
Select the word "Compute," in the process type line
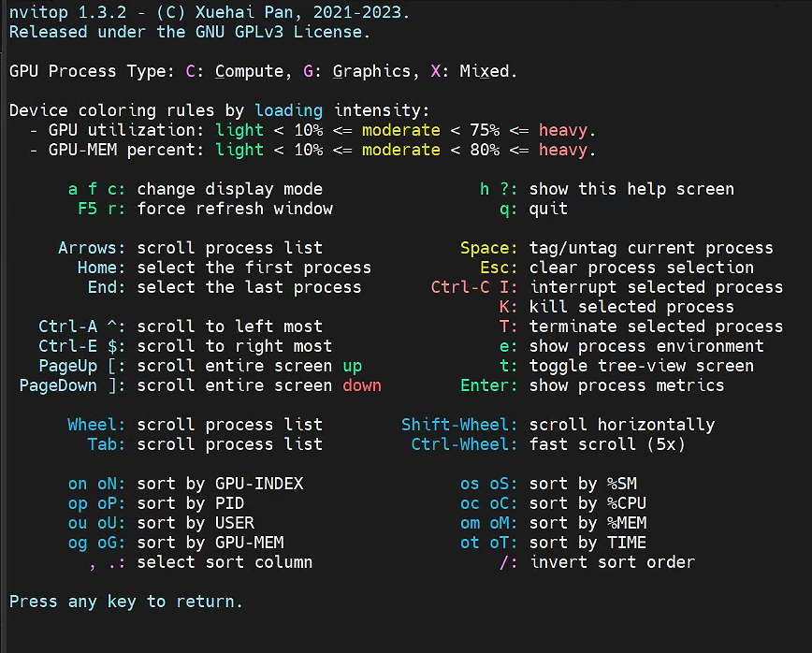tap(254, 71)
